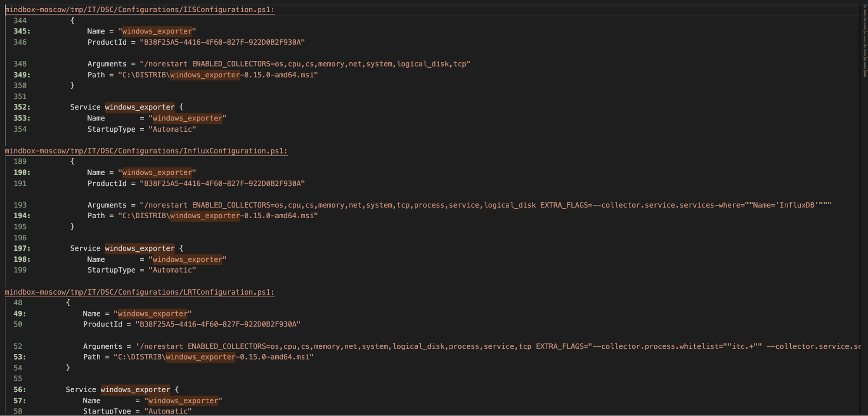Click the Name property on line 353
Viewport: 868px width, 416px height.
(96, 118)
